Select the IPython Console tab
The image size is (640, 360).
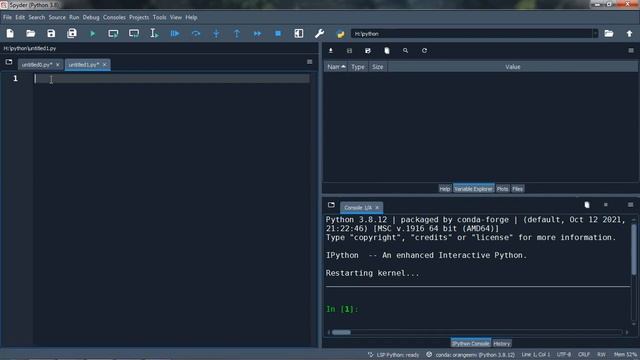471,343
